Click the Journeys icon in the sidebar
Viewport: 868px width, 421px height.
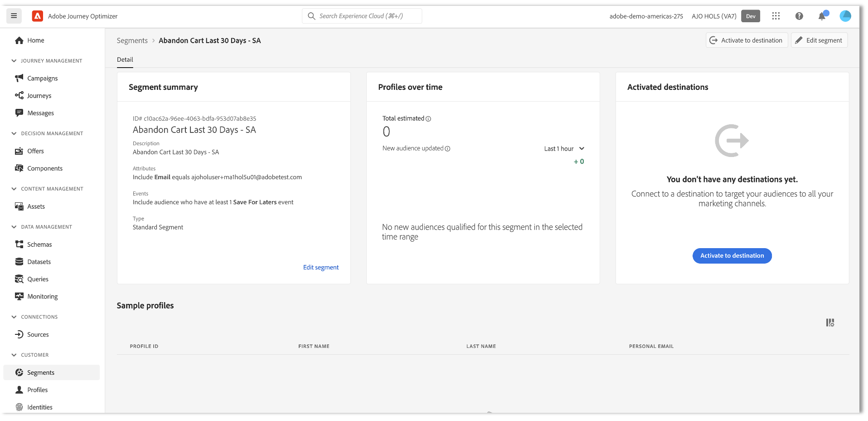click(19, 95)
